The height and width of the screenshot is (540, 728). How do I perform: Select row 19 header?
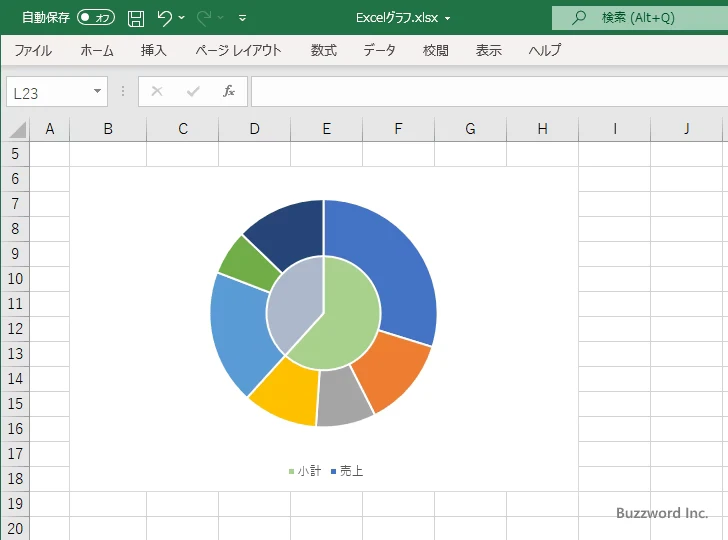click(x=15, y=504)
